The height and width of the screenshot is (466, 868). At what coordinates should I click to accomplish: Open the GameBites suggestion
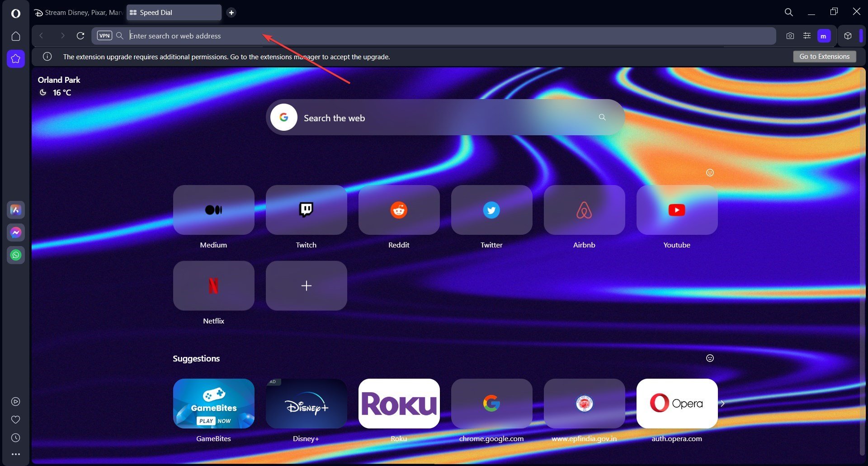point(214,404)
